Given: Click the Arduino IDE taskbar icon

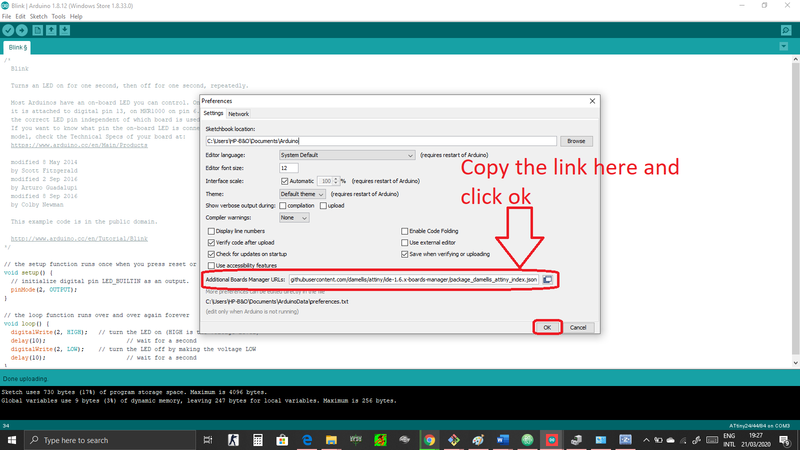Looking at the screenshot, I should coord(552,440).
